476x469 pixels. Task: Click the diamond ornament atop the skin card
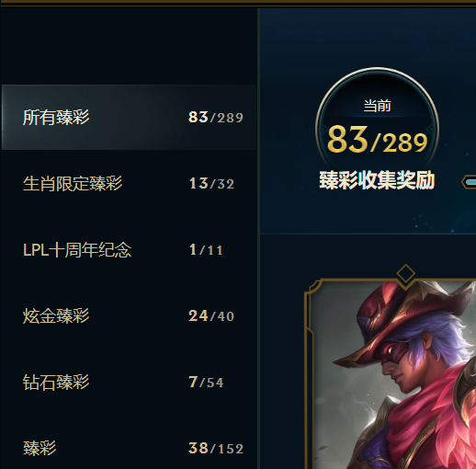(x=405, y=274)
